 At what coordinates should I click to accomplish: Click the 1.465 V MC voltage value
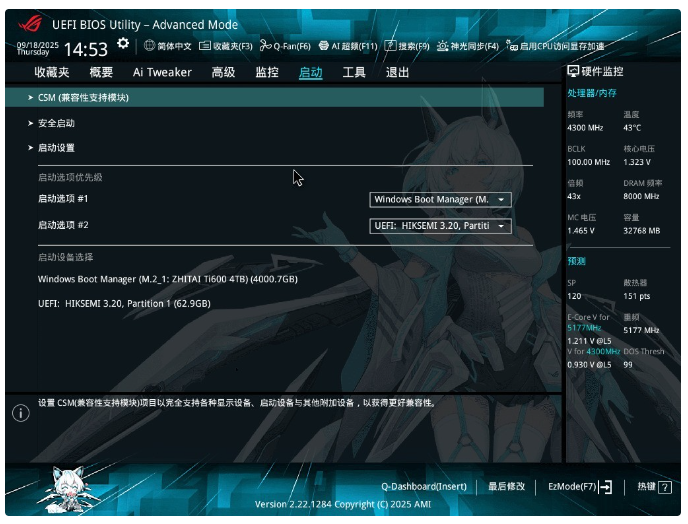pyautogui.click(x=581, y=231)
